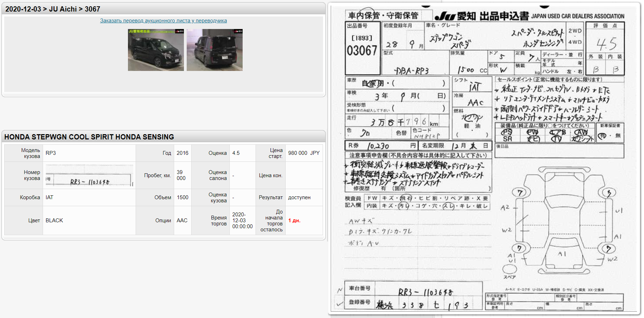Click the gearbox value IAT
Viewport: 644px width, 318px height.
[49, 197]
